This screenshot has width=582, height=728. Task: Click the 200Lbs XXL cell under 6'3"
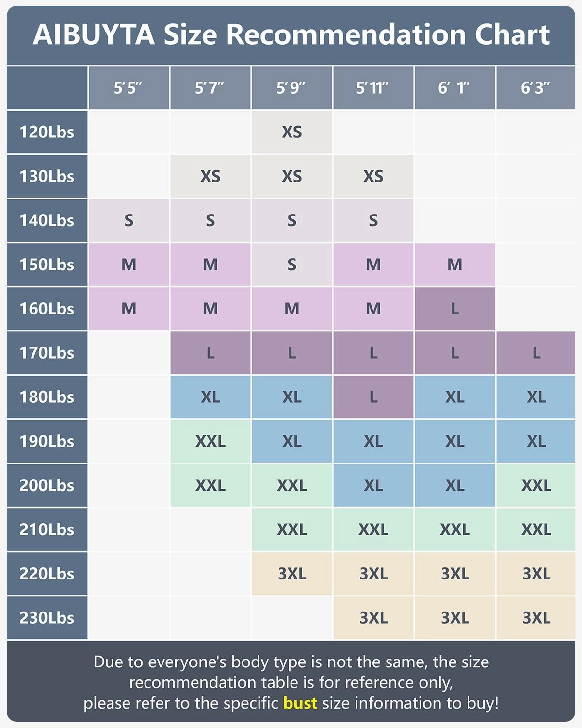click(535, 485)
